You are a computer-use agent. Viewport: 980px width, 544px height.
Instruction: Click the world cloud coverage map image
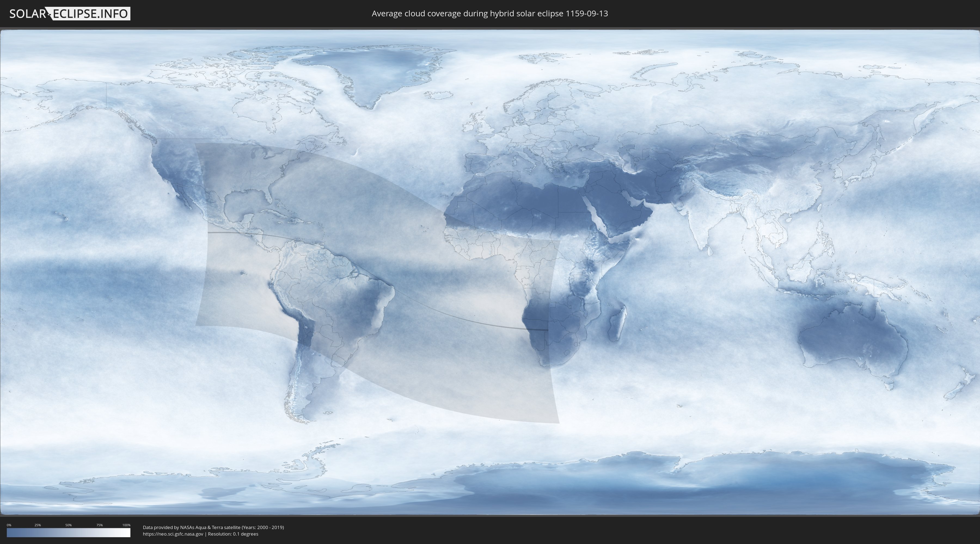[x=490, y=272]
